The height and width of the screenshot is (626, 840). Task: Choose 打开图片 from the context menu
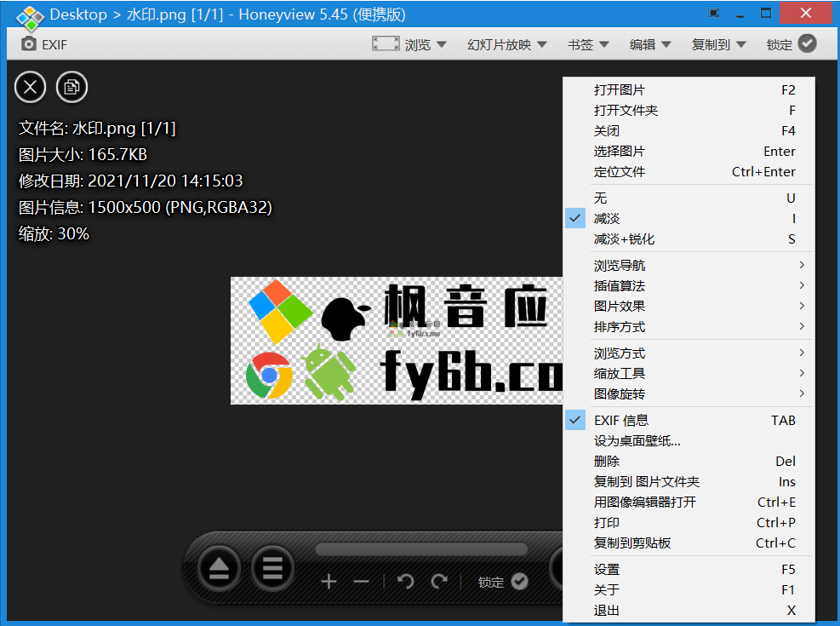point(689,90)
